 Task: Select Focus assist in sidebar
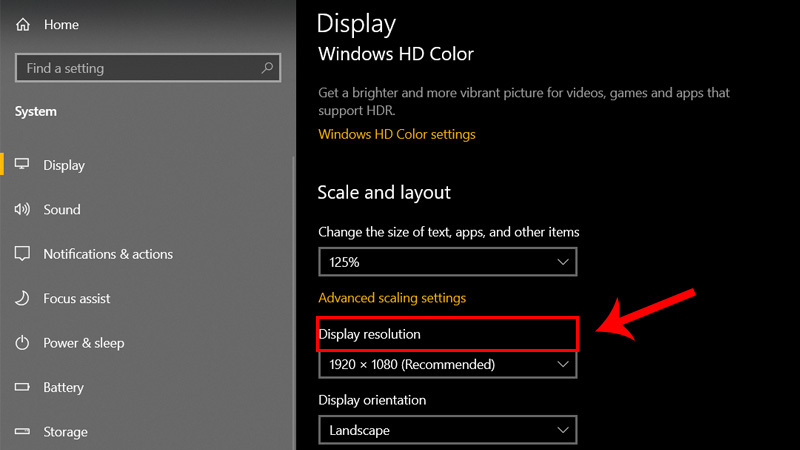click(x=77, y=298)
